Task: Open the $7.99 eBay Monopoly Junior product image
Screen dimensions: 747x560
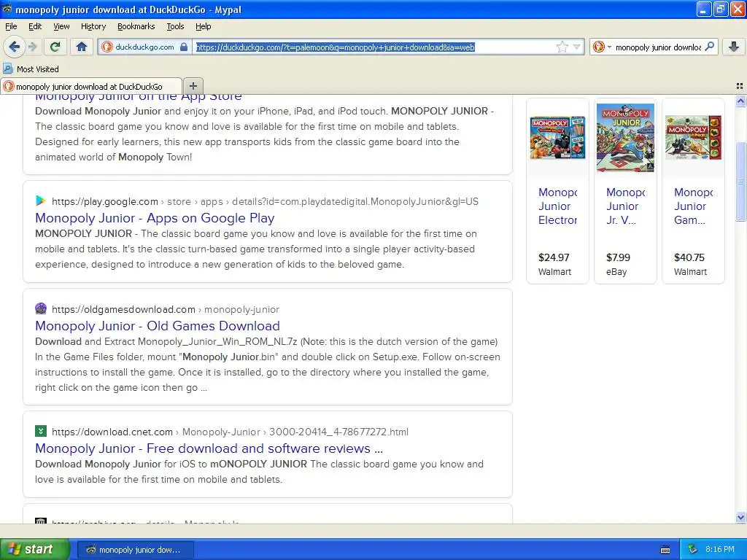Action: click(x=625, y=138)
